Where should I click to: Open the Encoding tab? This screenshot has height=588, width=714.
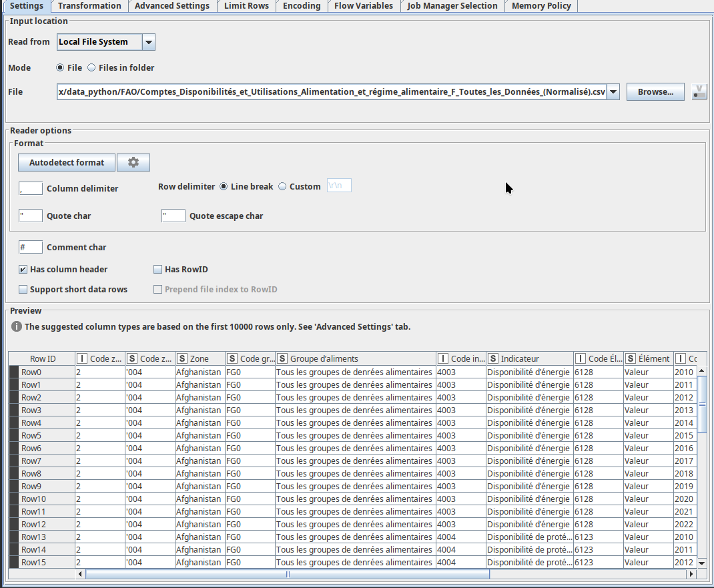[x=302, y=5]
